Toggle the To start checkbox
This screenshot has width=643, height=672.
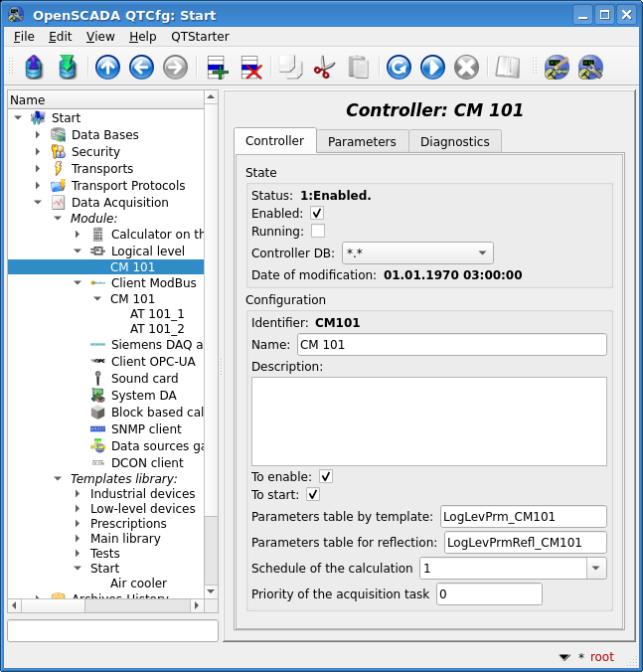[313, 495]
